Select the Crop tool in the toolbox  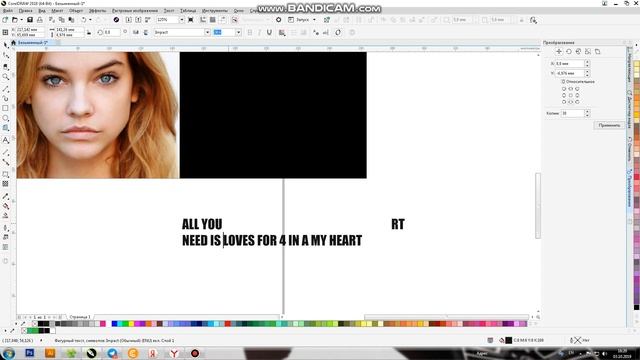coord(5,66)
